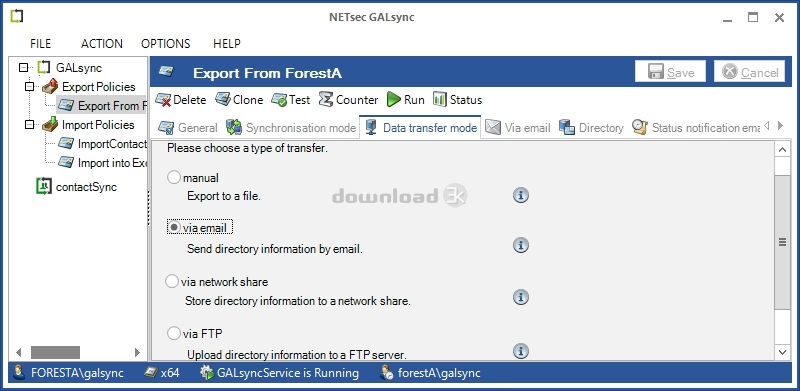Viewport: 800px width, 391px height.
Task: Switch to the Synchronisation mode tab
Action: pyautogui.click(x=291, y=128)
